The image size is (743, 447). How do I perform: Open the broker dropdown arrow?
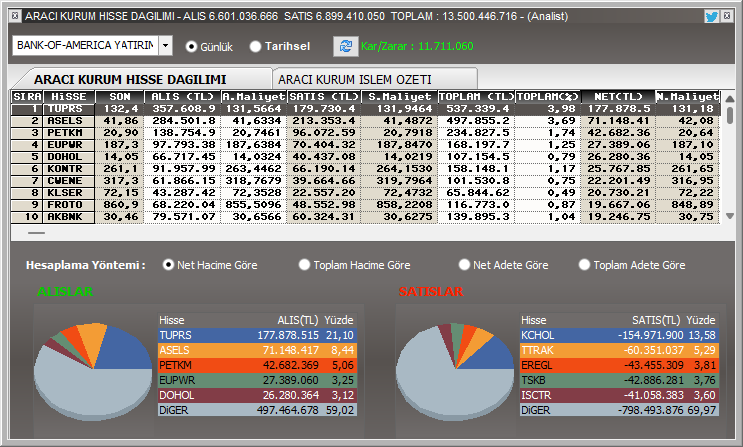point(165,46)
